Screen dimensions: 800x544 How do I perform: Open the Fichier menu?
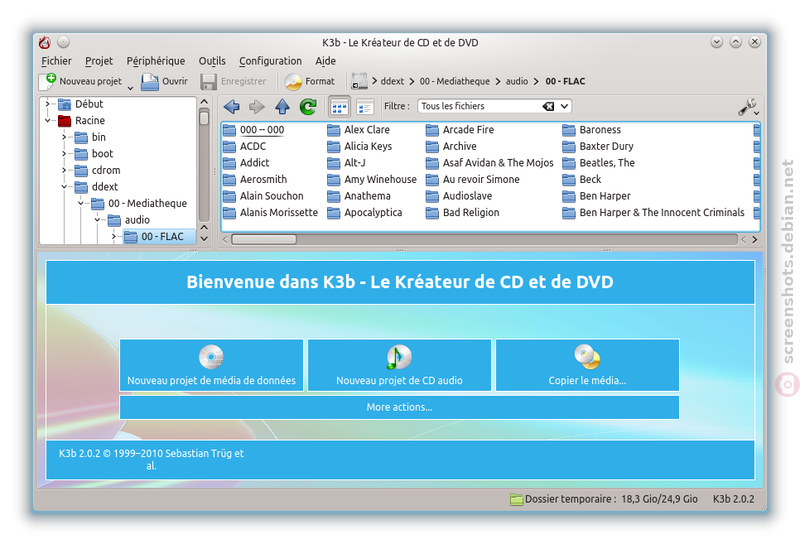56,61
